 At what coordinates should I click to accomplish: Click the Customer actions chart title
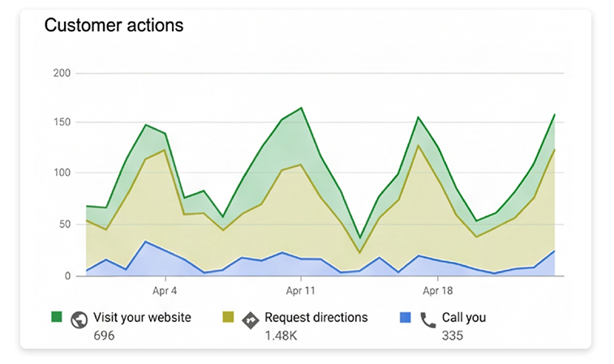[x=114, y=25]
